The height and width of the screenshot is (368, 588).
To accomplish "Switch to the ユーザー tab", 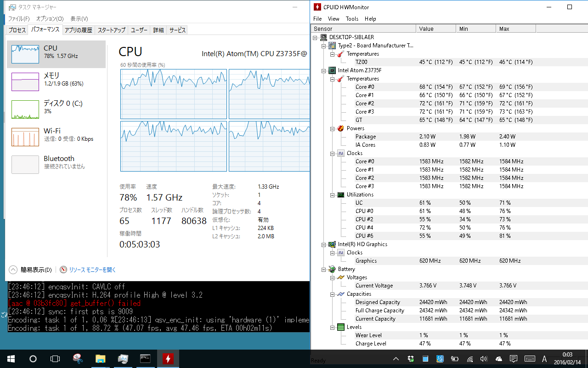I will click(x=139, y=30).
